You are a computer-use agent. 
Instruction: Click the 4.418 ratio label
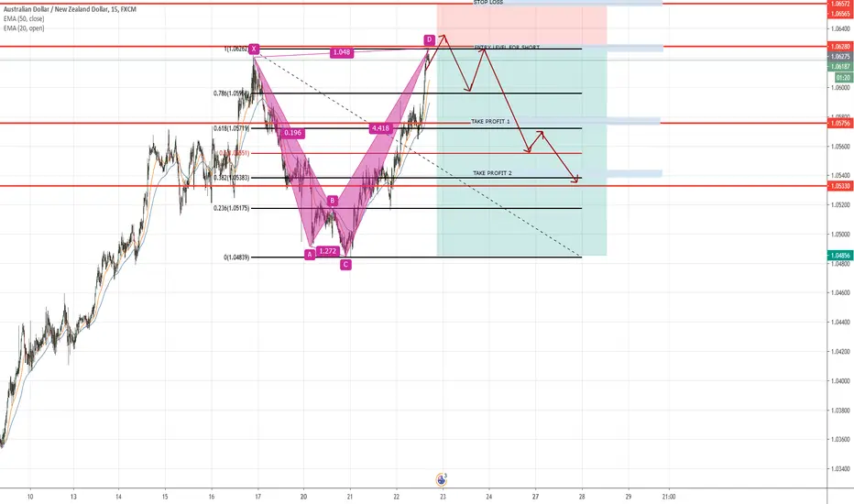[380, 128]
